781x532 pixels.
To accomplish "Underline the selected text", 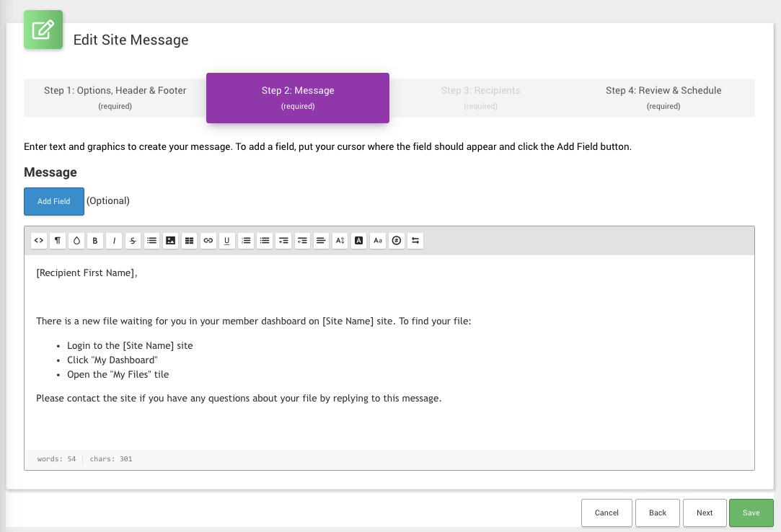I will 227,241.
